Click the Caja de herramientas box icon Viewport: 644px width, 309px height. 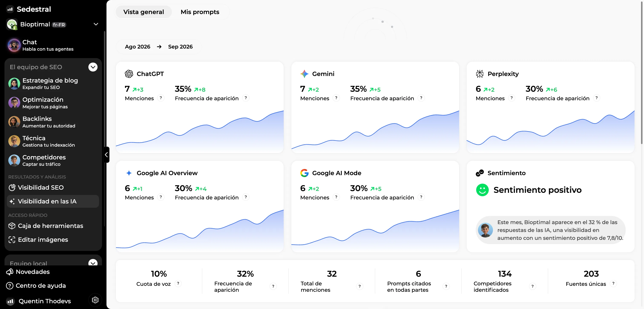(12, 226)
